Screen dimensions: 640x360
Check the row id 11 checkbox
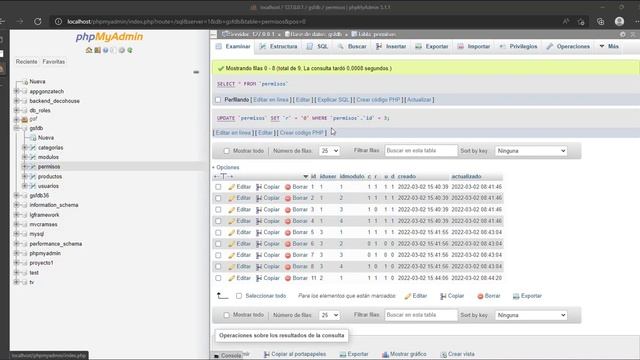point(218,278)
